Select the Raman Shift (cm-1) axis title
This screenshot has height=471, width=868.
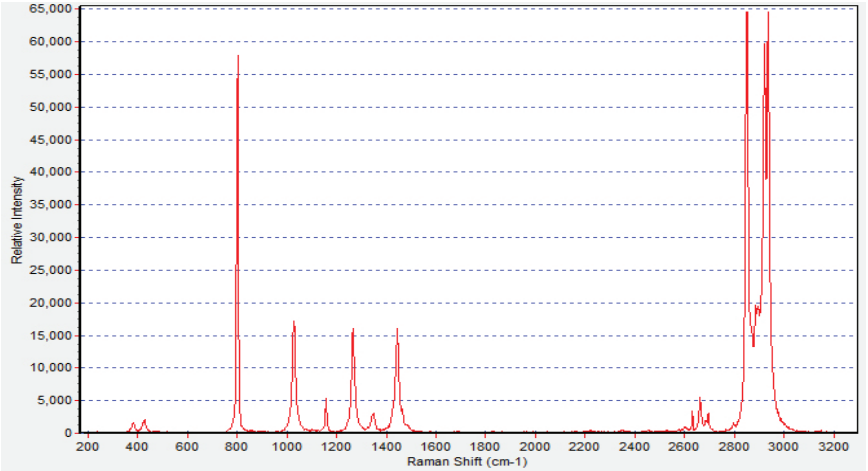(x=467, y=461)
